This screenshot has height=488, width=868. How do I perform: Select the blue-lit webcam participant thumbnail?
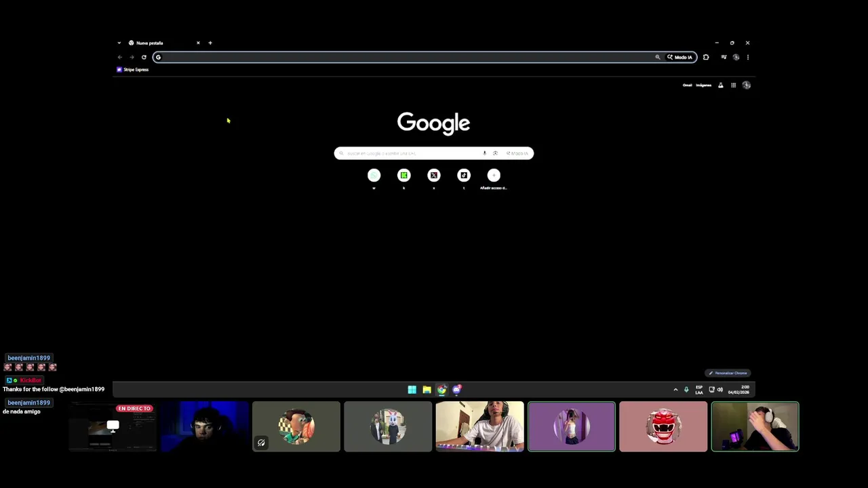click(x=205, y=426)
